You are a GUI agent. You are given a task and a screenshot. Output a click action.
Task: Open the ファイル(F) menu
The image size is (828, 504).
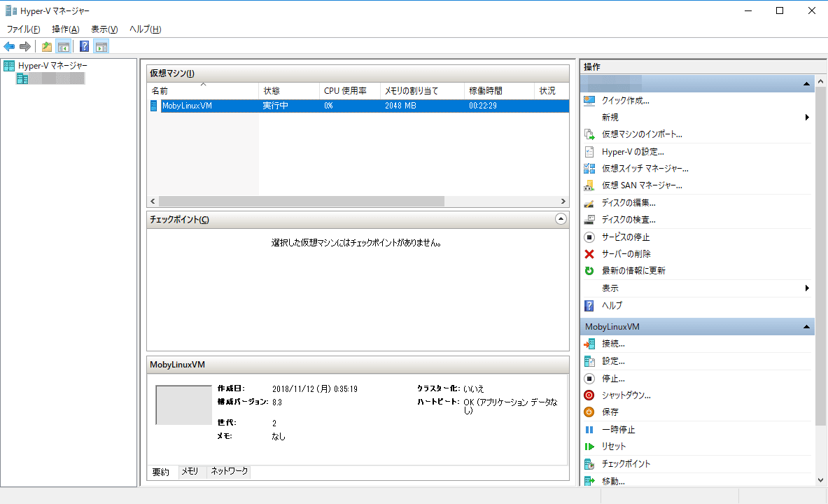point(23,29)
